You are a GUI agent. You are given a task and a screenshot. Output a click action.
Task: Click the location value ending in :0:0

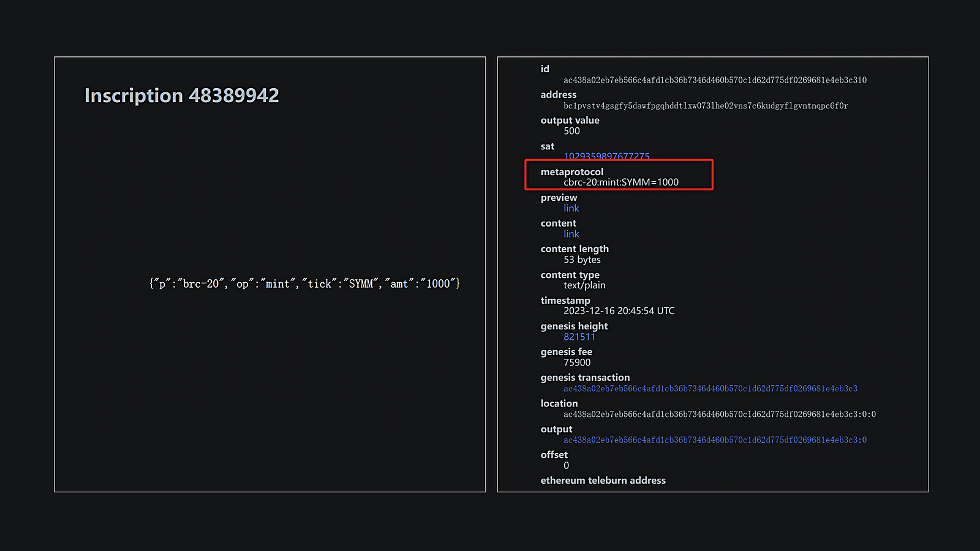tap(719, 414)
